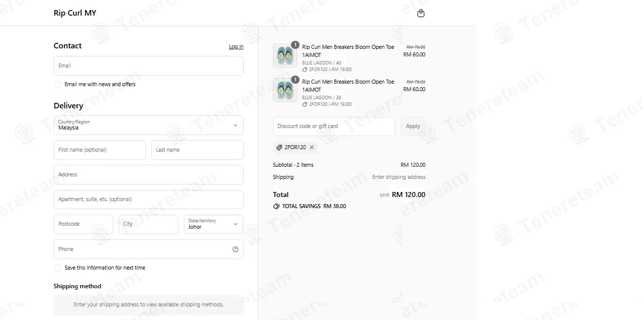Click the 2FOR120 discount tag icon

[279, 147]
